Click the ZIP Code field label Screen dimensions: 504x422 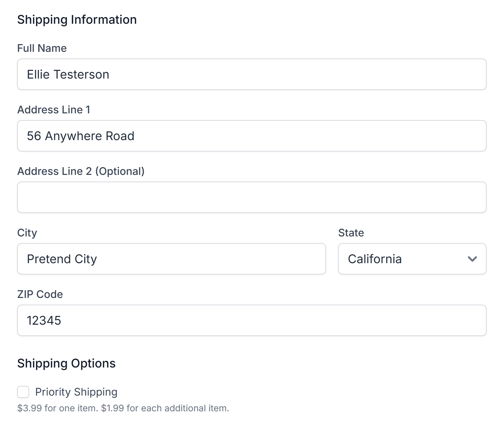click(x=40, y=294)
